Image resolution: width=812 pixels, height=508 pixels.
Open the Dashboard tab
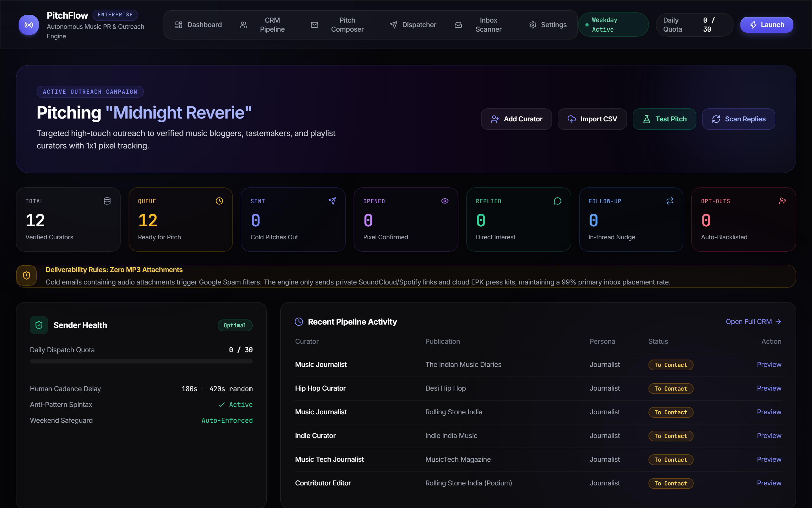click(198, 25)
